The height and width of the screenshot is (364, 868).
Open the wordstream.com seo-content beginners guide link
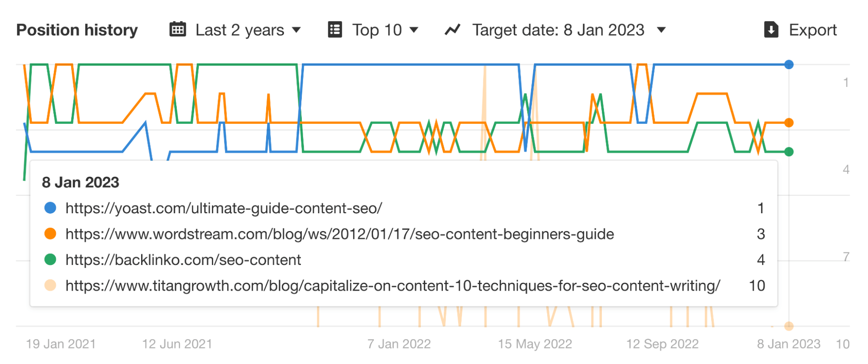[340, 234]
